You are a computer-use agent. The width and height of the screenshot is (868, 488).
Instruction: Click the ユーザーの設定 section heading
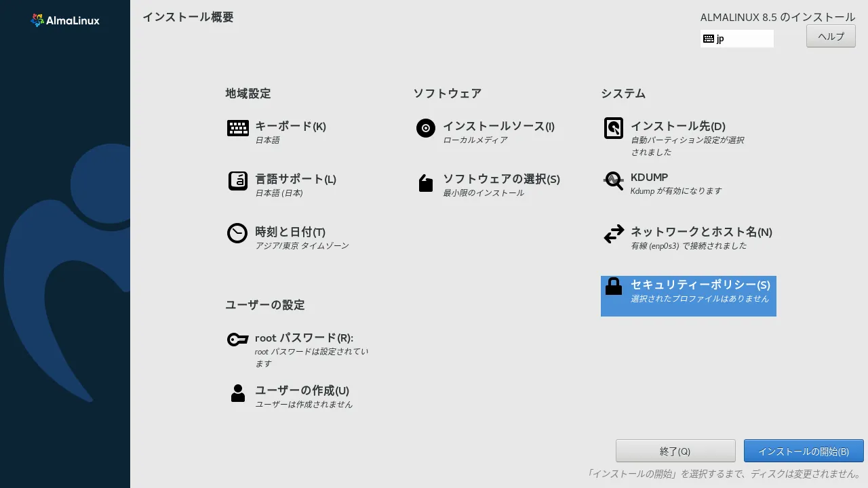[265, 305]
